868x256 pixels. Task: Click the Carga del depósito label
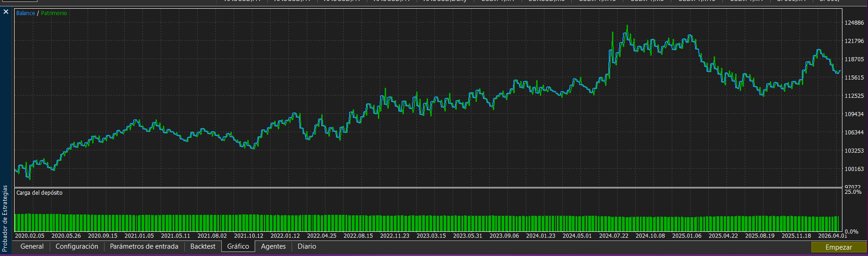pyautogui.click(x=39, y=193)
